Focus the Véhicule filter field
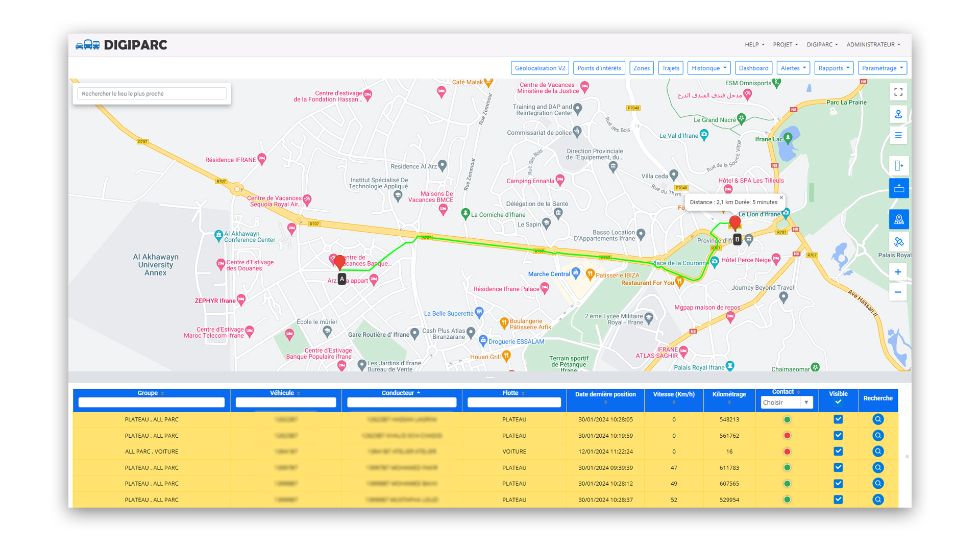 pyautogui.click(x=286, y=403)
